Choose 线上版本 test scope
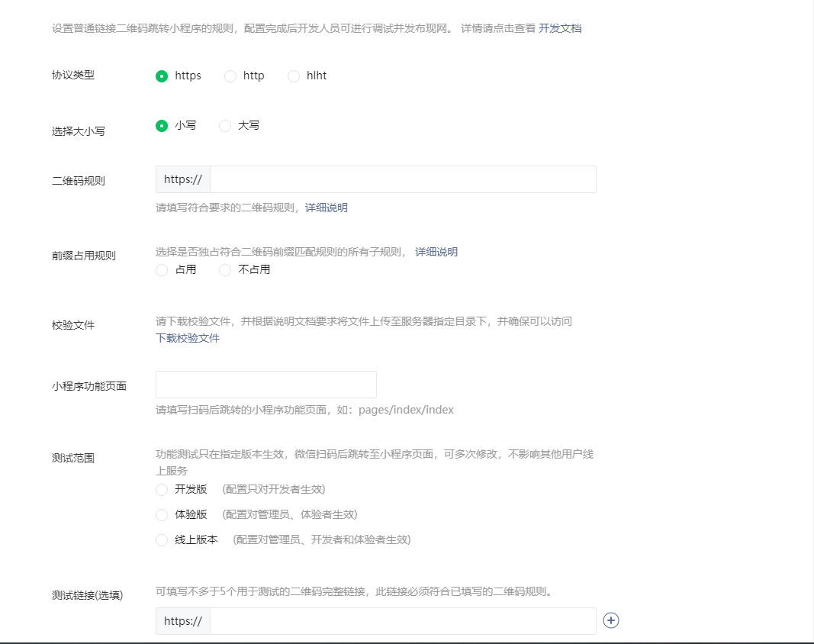 (x=162, y=540)
